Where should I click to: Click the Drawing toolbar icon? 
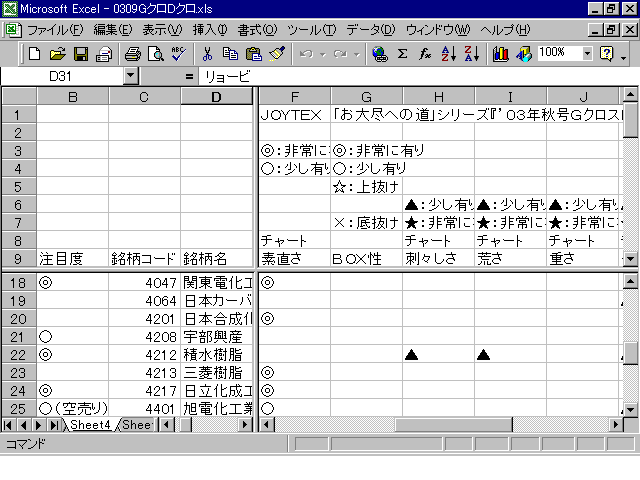[x=524, y=54]
